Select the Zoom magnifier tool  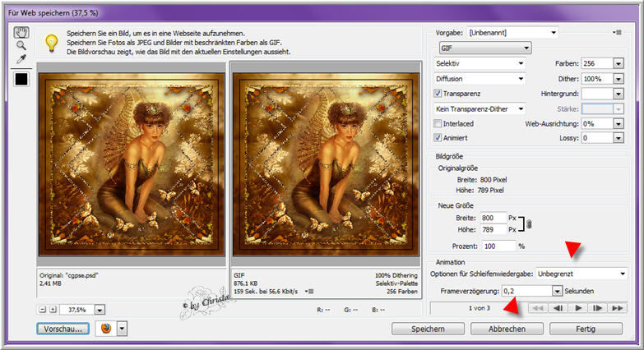click(21, 45)
